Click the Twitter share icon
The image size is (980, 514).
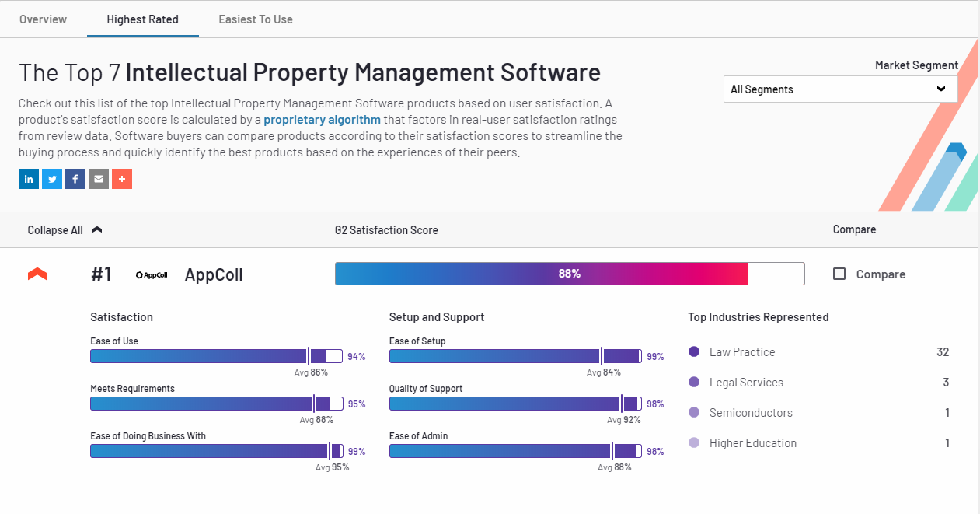coord(52,179)
